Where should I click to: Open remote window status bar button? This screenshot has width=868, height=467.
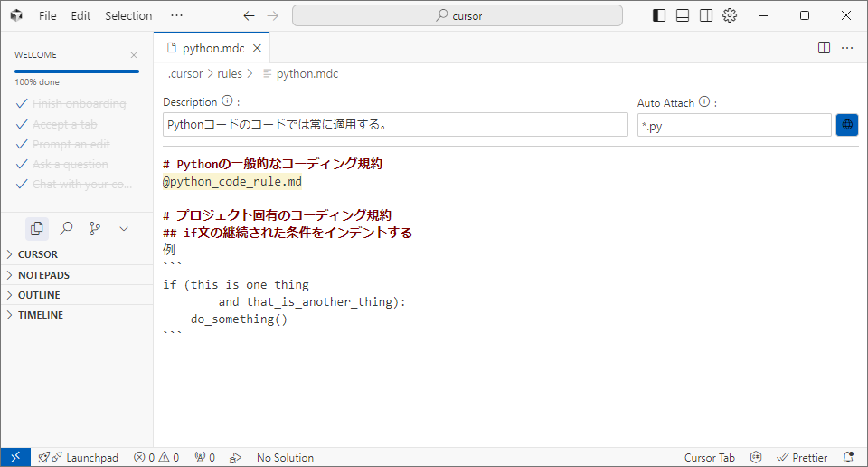click(x=15, y=457)
